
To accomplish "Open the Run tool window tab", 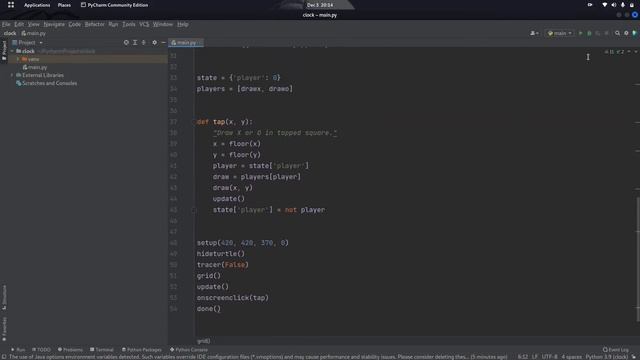I will point(18,350).
